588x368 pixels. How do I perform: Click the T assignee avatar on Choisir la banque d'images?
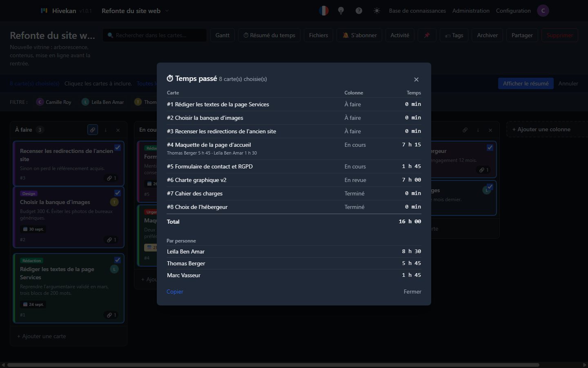coord(114,202)
